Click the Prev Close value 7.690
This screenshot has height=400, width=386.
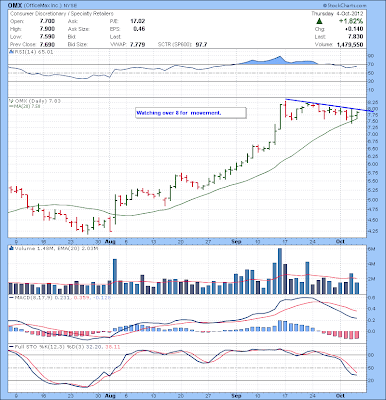click(47, 44)
